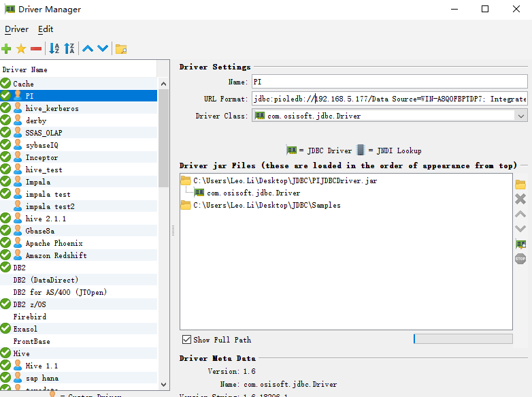Click the driver list scroll up arrow
Image resolution: width=532 pixels, height=397 pixels.
(x=163, y=84)
